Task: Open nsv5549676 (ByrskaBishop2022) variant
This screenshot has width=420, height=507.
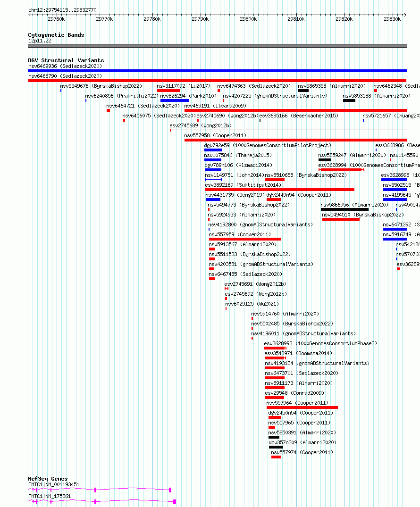Action: coord(101,86)
